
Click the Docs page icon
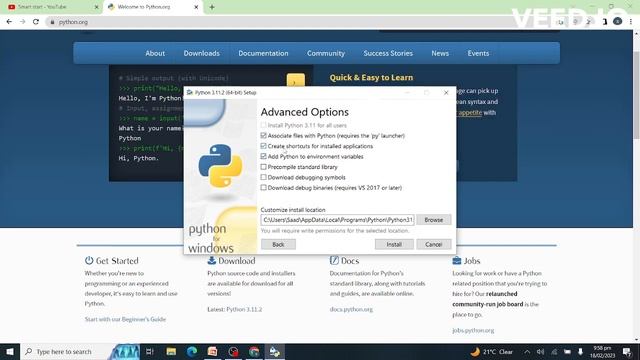[334, 260]
